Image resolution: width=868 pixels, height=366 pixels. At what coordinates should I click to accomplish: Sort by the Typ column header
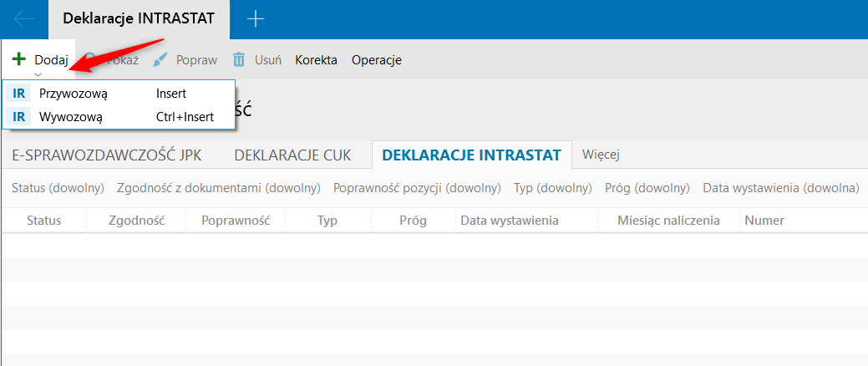[x=327, y=221]
